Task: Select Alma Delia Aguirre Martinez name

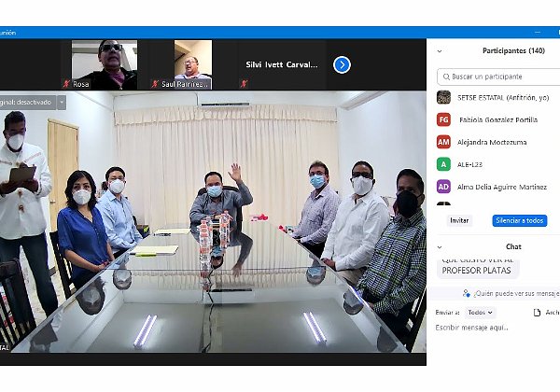Action: point(502,187)
